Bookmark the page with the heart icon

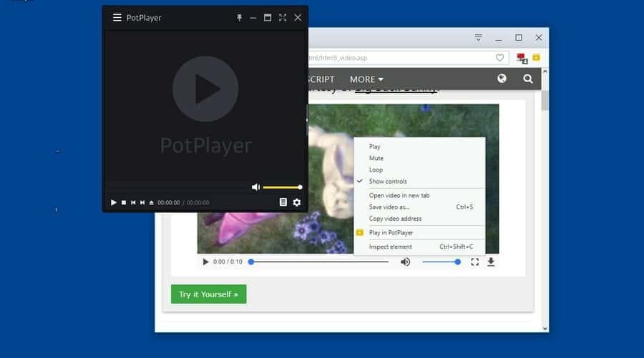coord(499,58)
